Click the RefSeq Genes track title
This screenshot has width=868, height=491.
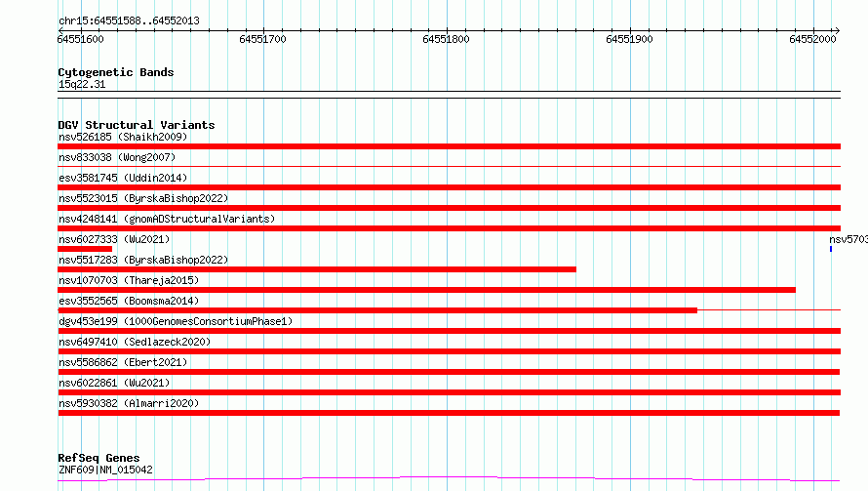click(x=99, y=459)
